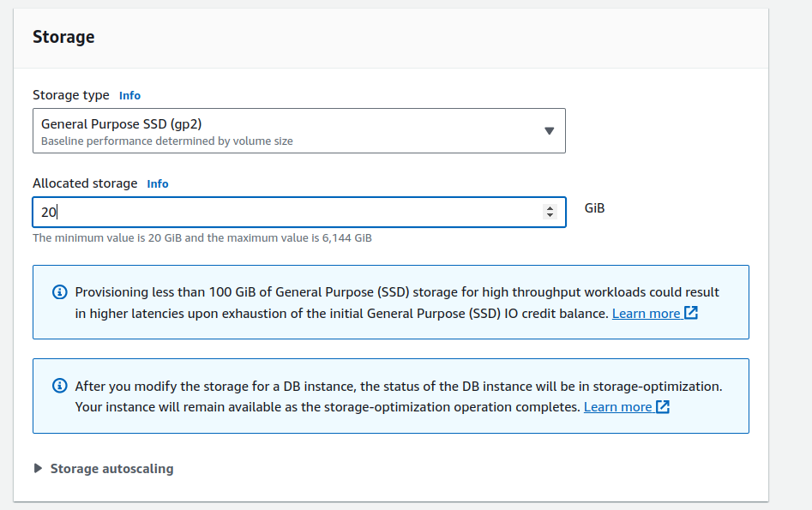Screen dimensions: 812x510
Task: Expand Storage autoscaling triangle
Action: tap(38, 469)
